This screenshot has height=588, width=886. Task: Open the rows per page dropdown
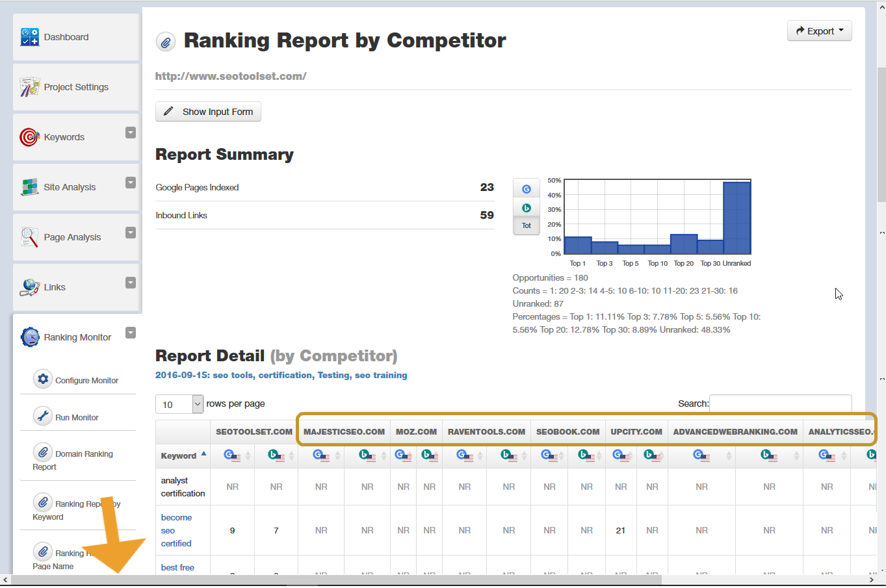179,404
